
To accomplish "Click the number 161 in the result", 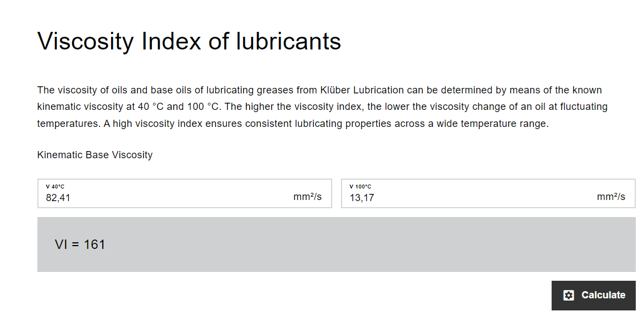I will (95, 244).
